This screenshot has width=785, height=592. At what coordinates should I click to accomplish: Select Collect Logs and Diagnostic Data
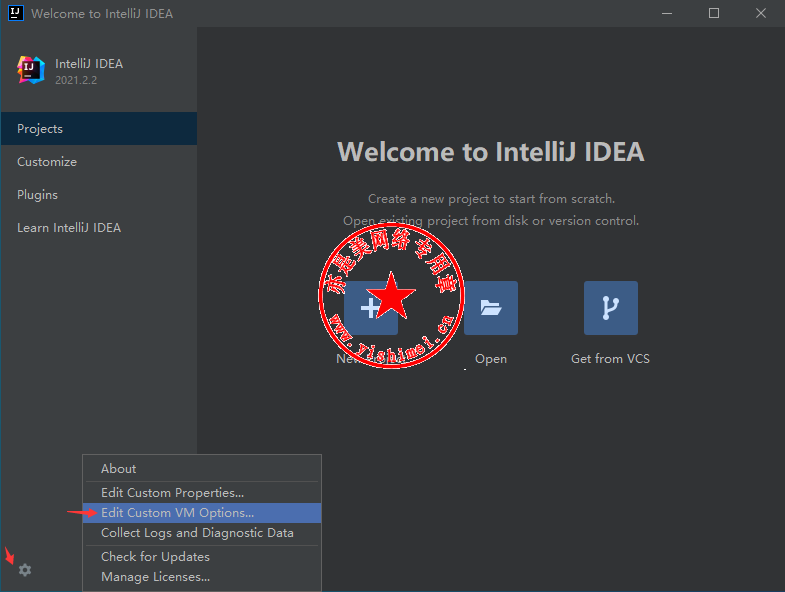[202, 533]
